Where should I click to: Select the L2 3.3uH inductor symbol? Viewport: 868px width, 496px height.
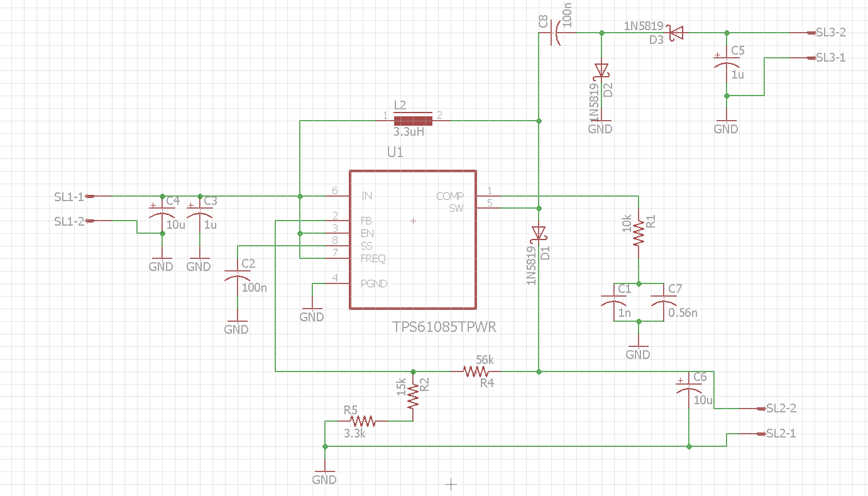coord(413,120)
